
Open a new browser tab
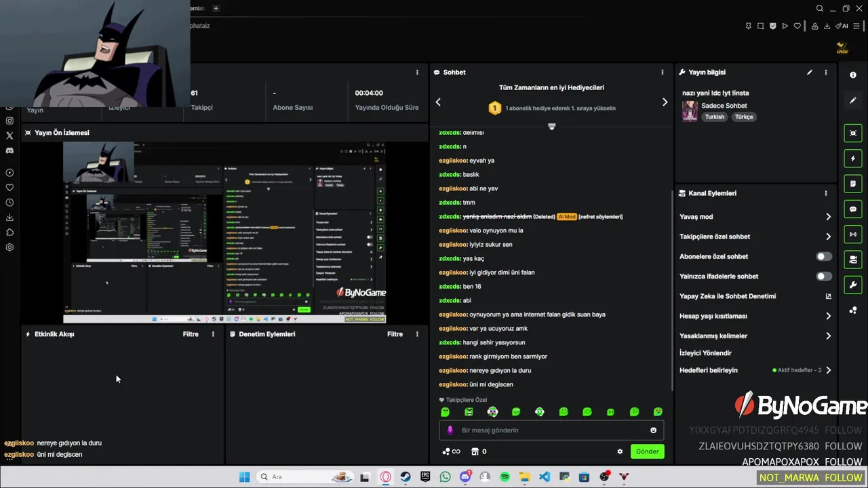(216, 8)
